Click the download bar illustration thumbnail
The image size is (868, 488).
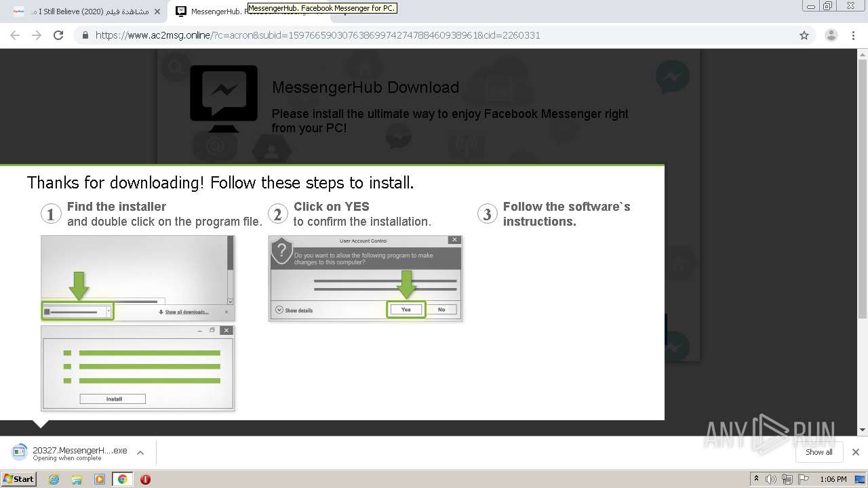[138, 278]
